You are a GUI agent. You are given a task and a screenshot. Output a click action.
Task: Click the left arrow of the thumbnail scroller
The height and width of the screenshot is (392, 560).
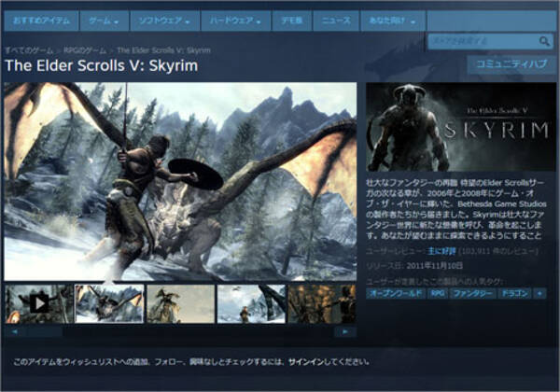[x=15, y=331]
